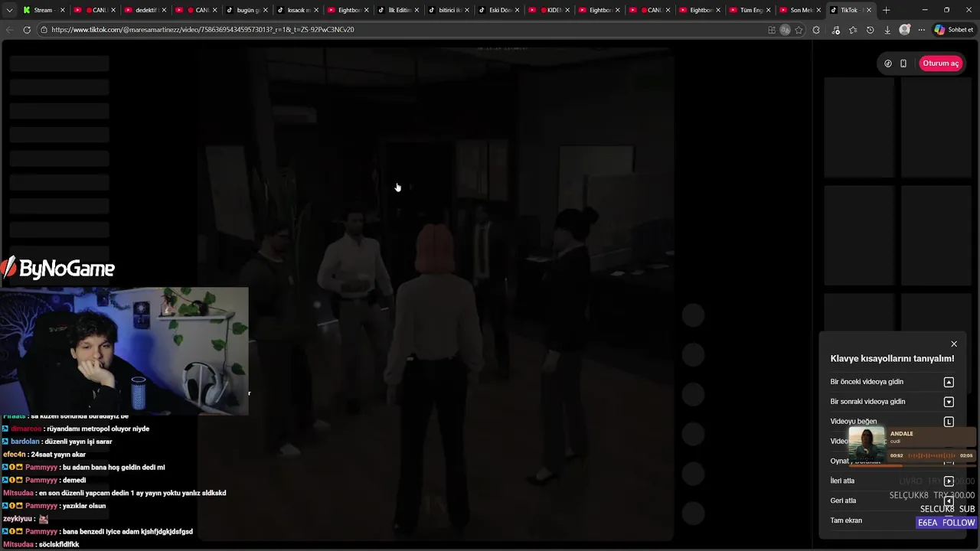
Task: View site info lock icon
Action: [44, 30]
